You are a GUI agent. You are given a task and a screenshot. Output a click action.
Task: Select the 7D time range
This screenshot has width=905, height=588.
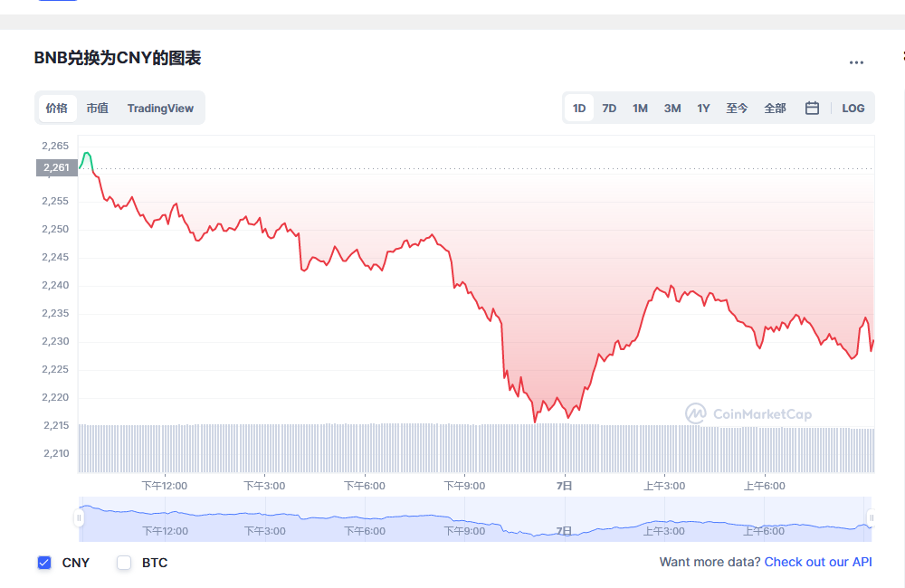pyautogui.click(x=609, y=108)
